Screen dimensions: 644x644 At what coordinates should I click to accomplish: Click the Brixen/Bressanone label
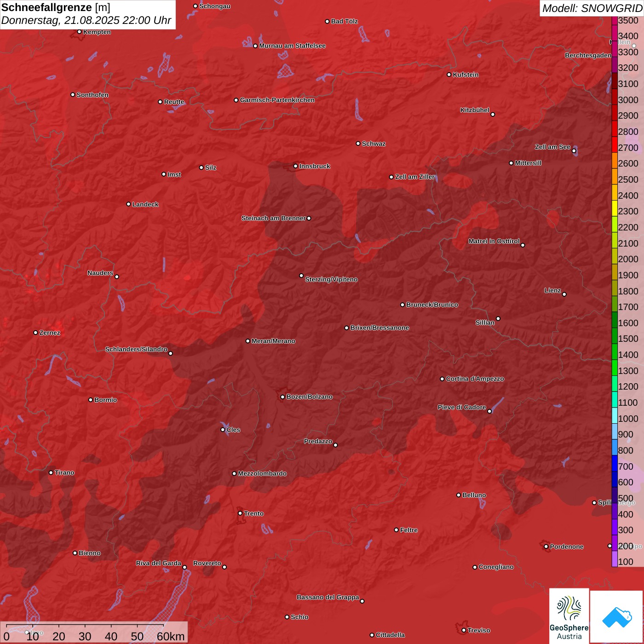[x=379, y=328]
